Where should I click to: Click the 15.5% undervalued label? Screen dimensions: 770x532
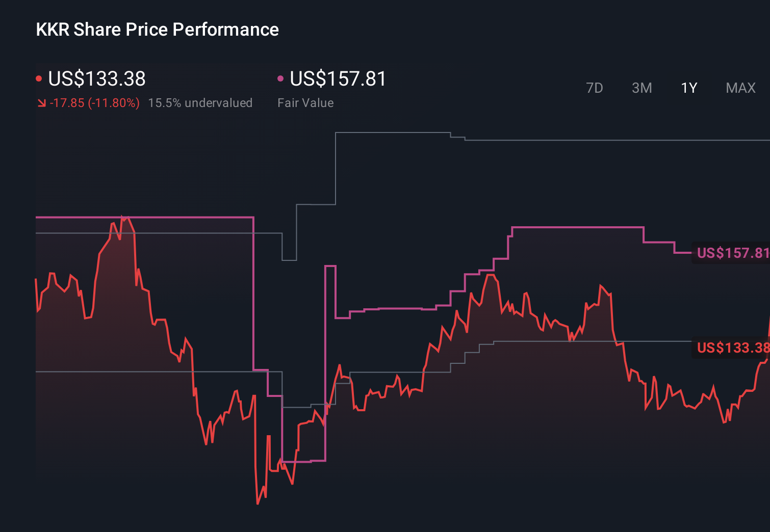click(x=200, y=103)
